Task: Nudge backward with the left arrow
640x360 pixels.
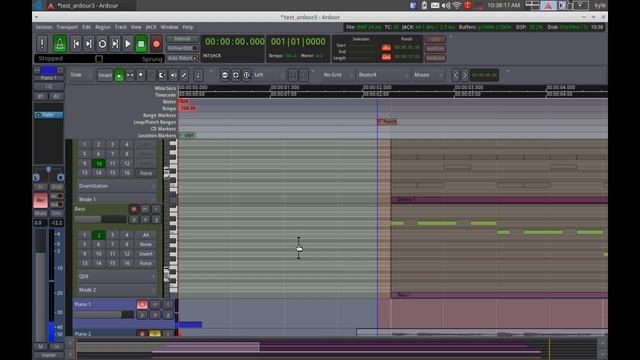Action: coord(456,75)
